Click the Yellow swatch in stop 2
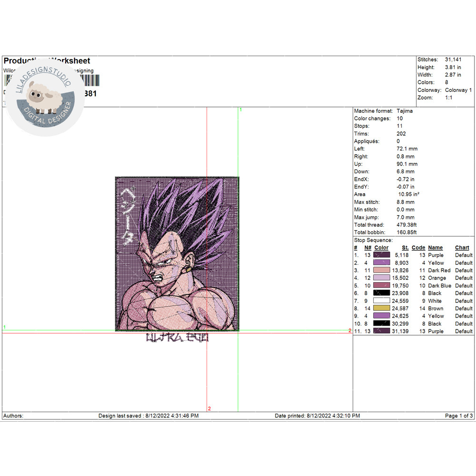 pyautogui.click(x=382, y=263)
